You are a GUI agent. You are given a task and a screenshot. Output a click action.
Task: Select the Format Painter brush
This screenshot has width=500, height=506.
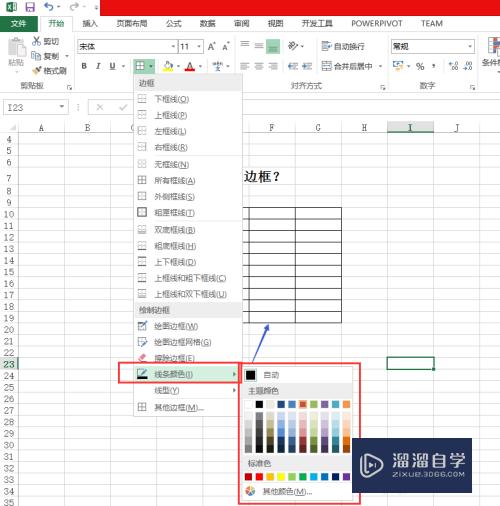pyautogui.click(x=37, y=70)
